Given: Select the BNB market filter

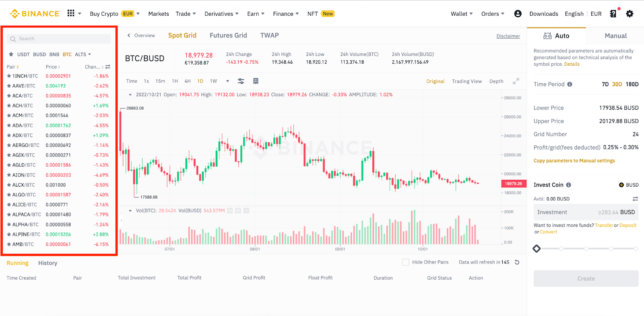Looking at the screenshot, I should (54, 54).
